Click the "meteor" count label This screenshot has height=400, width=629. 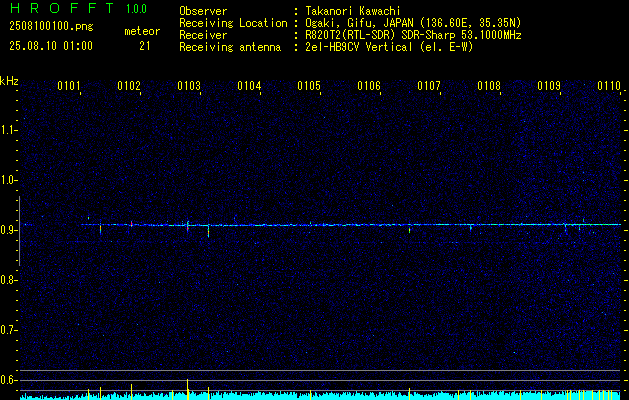click(142, 31)
